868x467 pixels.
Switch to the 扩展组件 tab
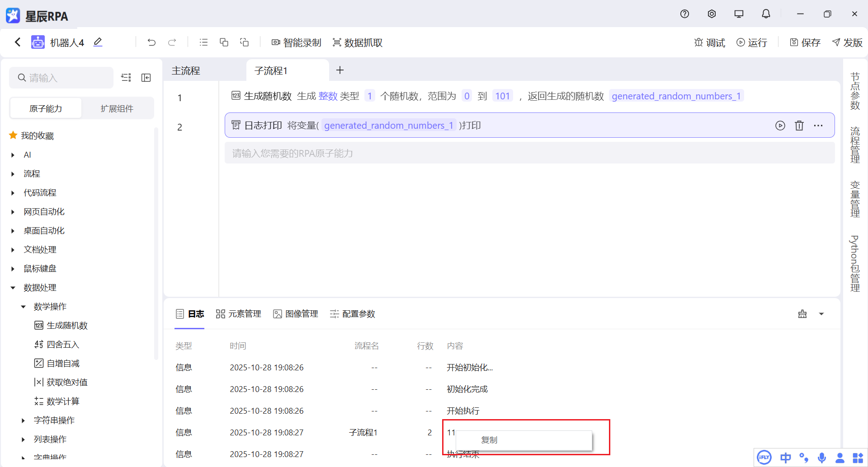[118, 108]
